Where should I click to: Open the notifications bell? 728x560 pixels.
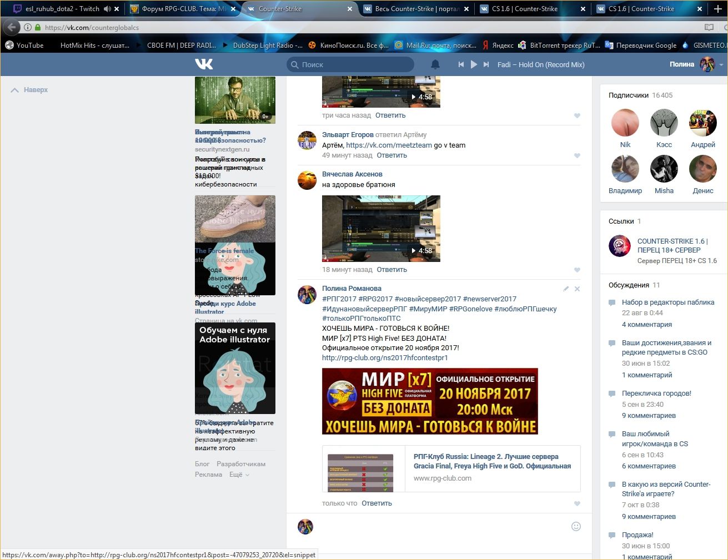[435, 64]
